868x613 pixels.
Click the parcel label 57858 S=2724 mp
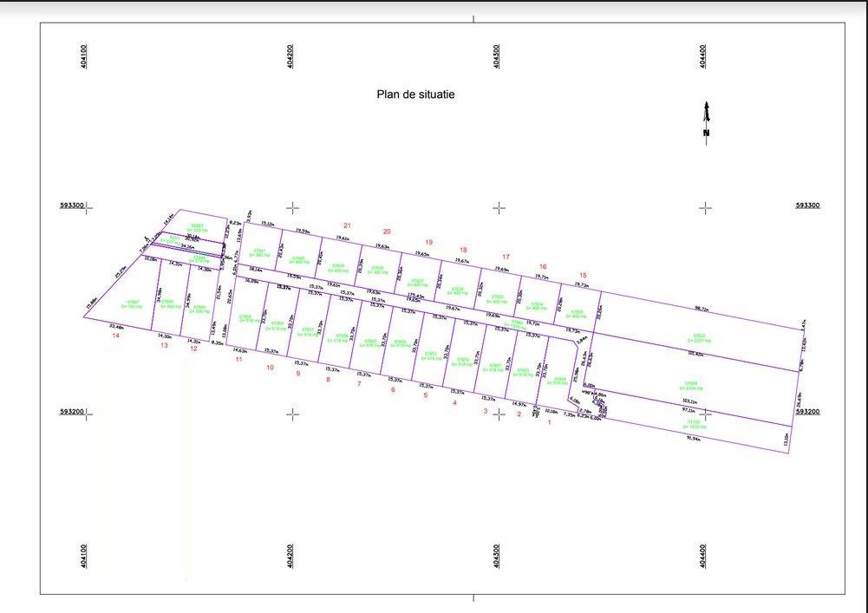coord(691,384)
